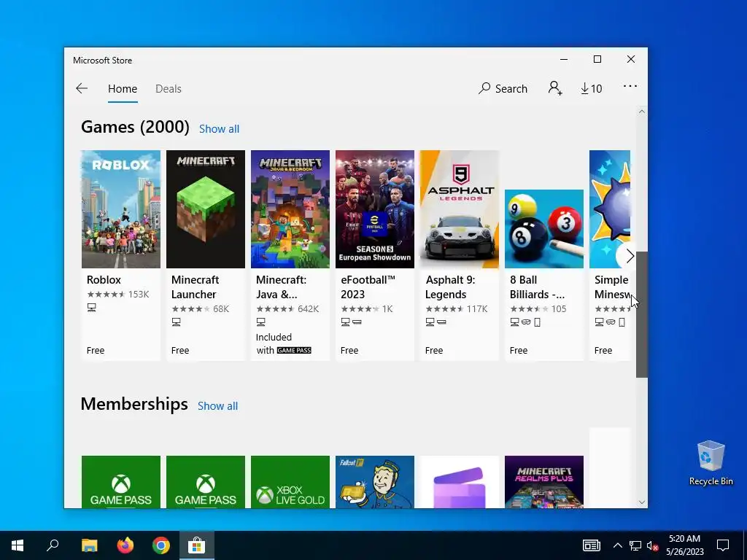Advance the games carousel with right chevron
This screenshot has width=747, height=560.
(629, 256)
